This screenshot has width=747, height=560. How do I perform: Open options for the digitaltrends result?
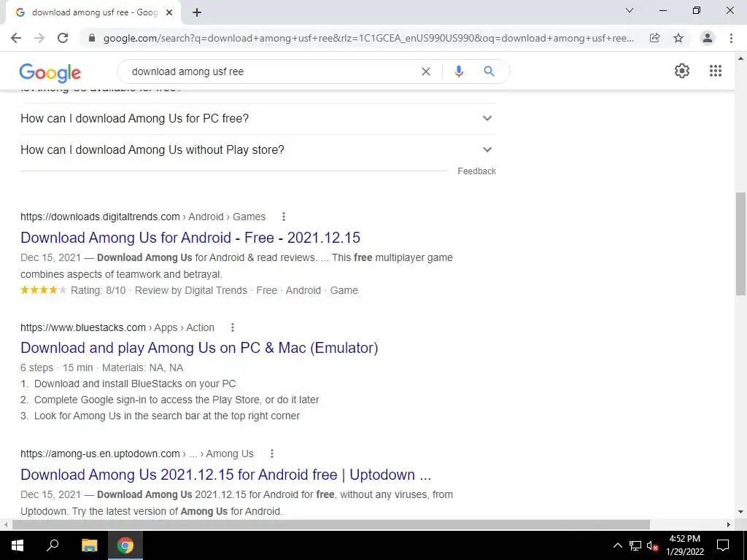284,217
